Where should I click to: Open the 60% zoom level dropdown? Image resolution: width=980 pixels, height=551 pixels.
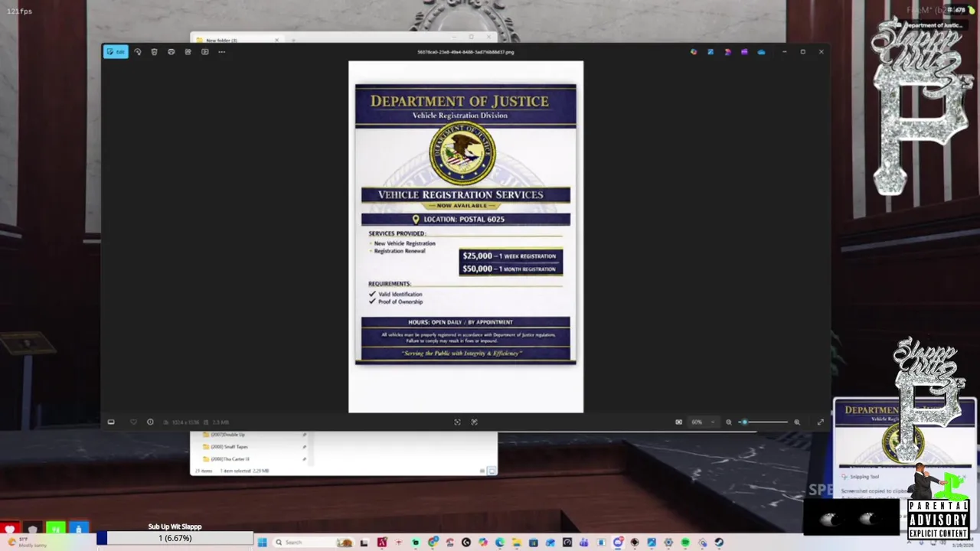tap(703, 422)
